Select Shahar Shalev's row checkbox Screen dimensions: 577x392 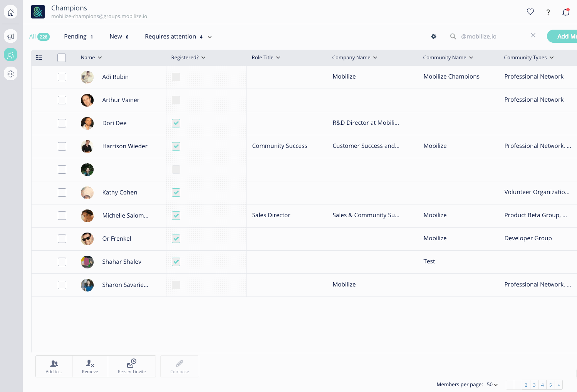(62, 262)
